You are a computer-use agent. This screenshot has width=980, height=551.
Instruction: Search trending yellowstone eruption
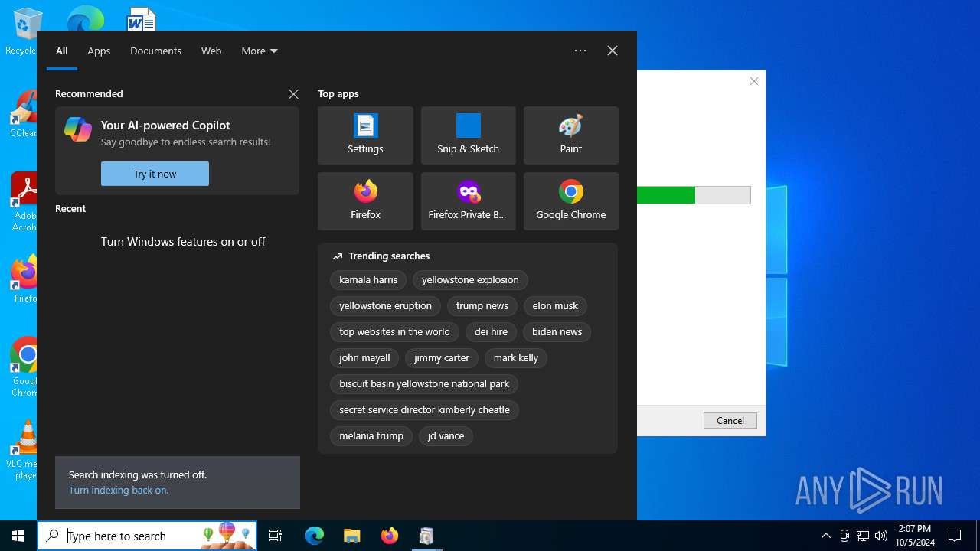tap(385, 306)
